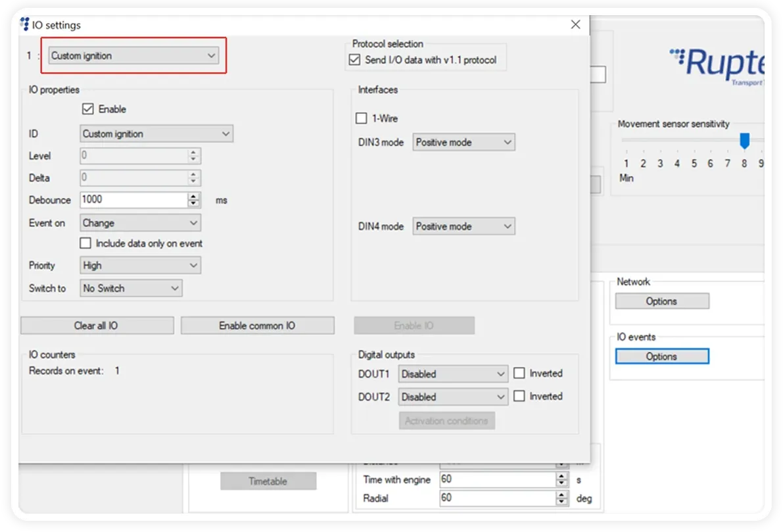The height and width of the screenshot is (532, 783).
Task: Click the Enable common IO button
Action: [257, 326]
